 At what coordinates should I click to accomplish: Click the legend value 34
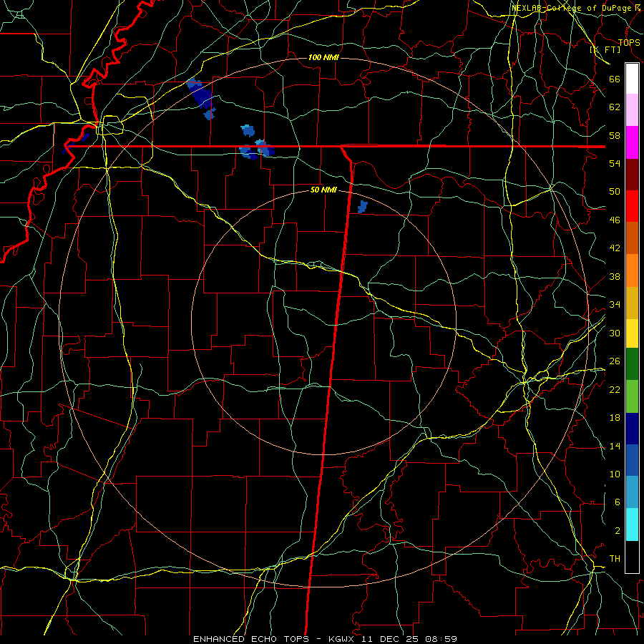click(615, 305)
